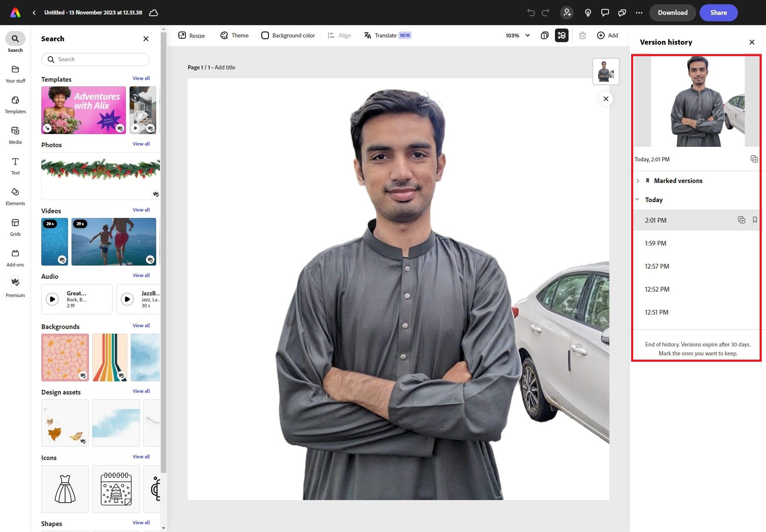Open the Templates panel in left sidebar
The height and width of the screenshot is (532, 766).
15,104
